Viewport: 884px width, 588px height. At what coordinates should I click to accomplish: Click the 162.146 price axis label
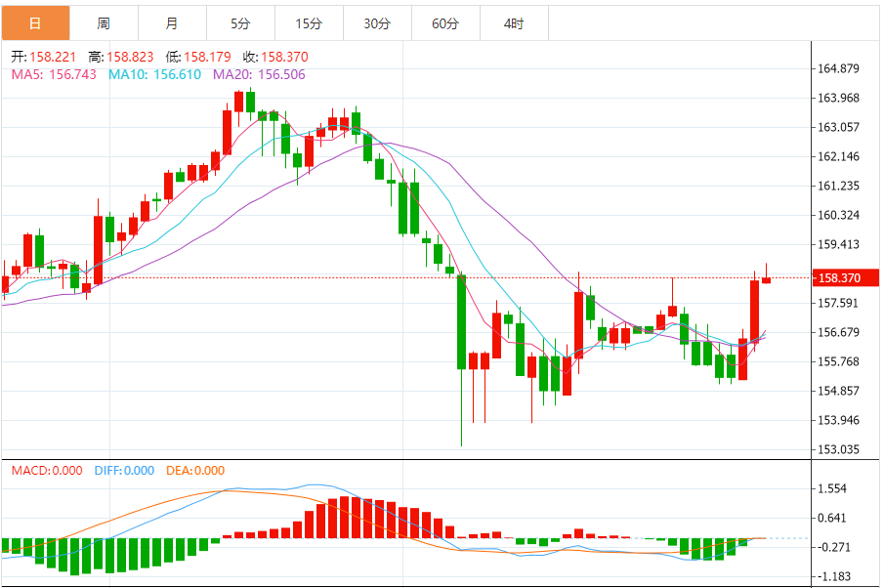coord(838,156)
